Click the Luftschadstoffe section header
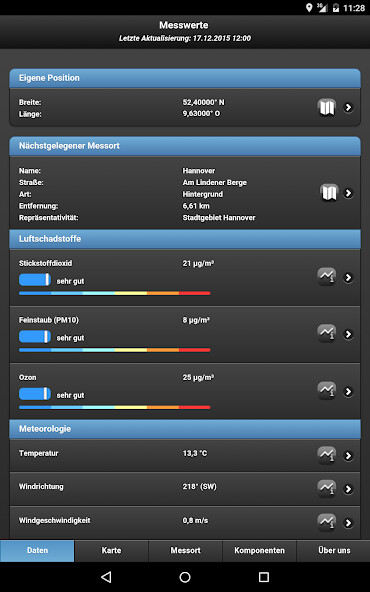370x592 pixels. tap(185, 239)
